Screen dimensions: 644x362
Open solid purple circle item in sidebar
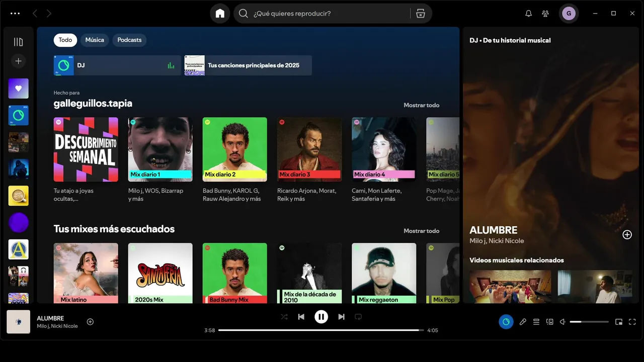[x=19, y=223]
